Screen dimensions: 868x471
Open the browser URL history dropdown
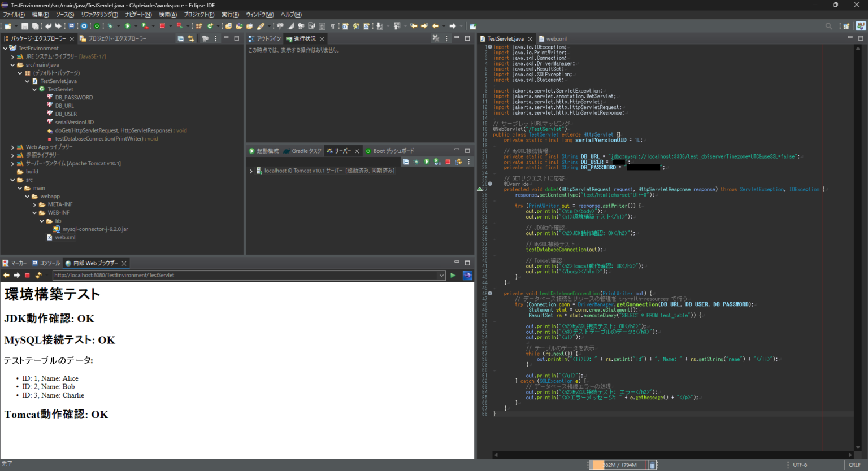[441, 276]
